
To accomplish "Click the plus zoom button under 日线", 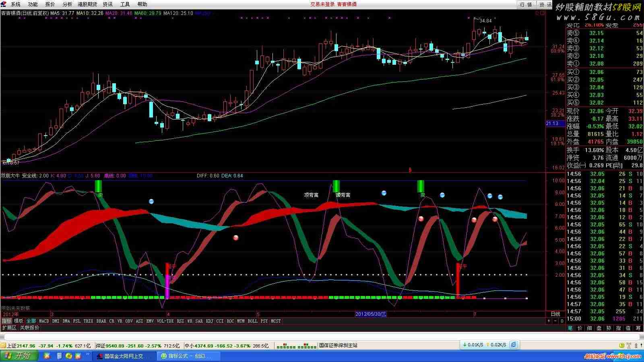I will (548, 321).
